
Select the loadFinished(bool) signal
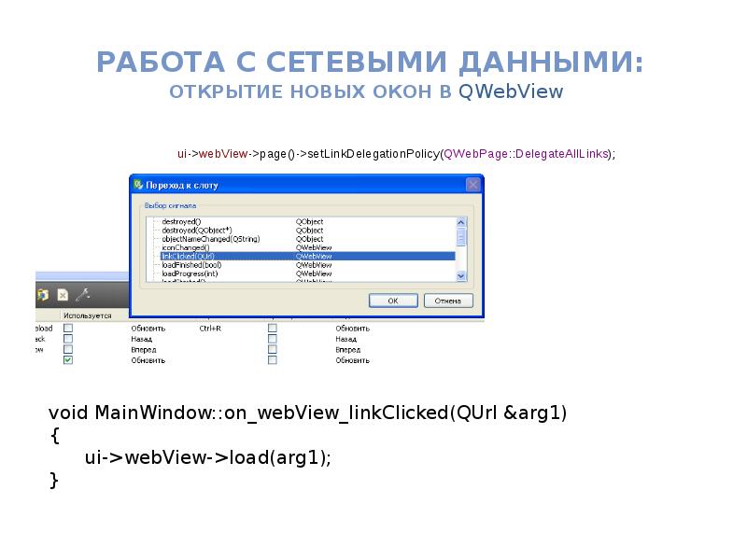(x=191, y=265)
